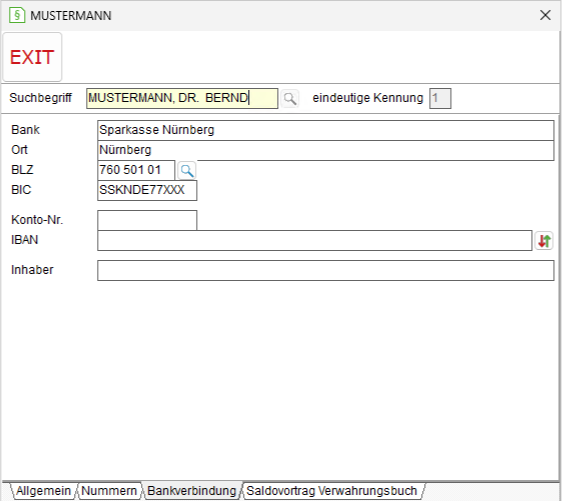Click the empty Konto-Nr. field
The width and height of the screenshot is (563, 501).
147,220
